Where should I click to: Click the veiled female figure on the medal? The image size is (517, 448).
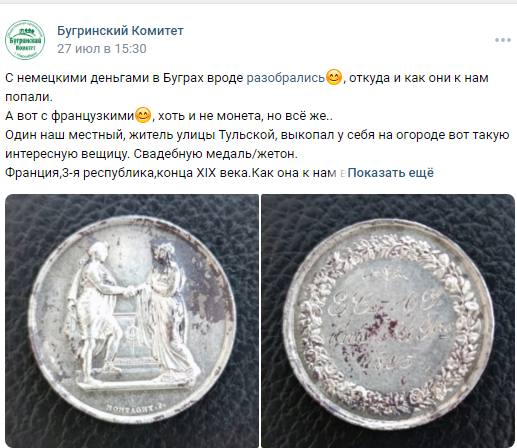coord(167,308)
